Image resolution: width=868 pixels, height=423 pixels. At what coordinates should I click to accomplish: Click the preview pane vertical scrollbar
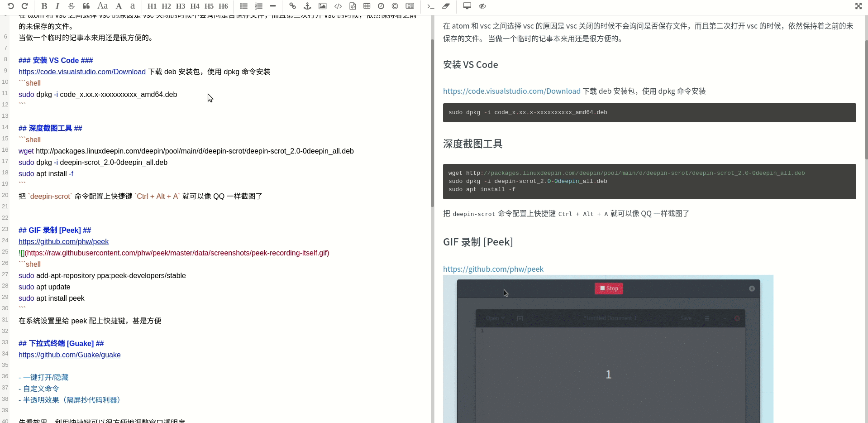(867, 100)
